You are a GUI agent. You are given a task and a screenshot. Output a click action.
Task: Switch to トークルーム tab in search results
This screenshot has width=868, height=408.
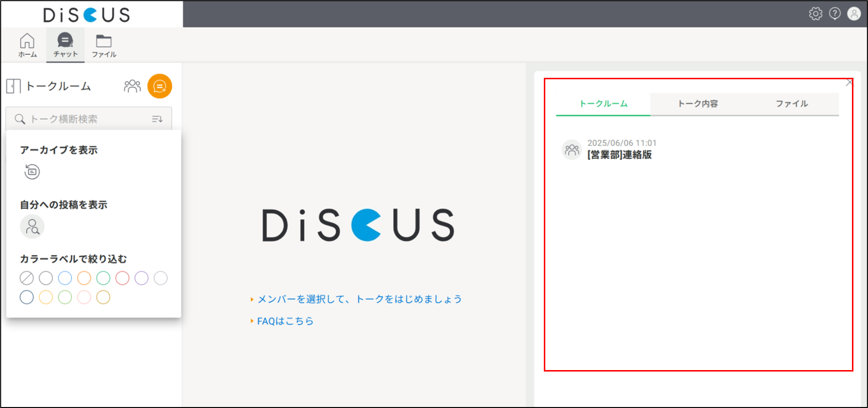pyautogui.click(x=603, y=104)
